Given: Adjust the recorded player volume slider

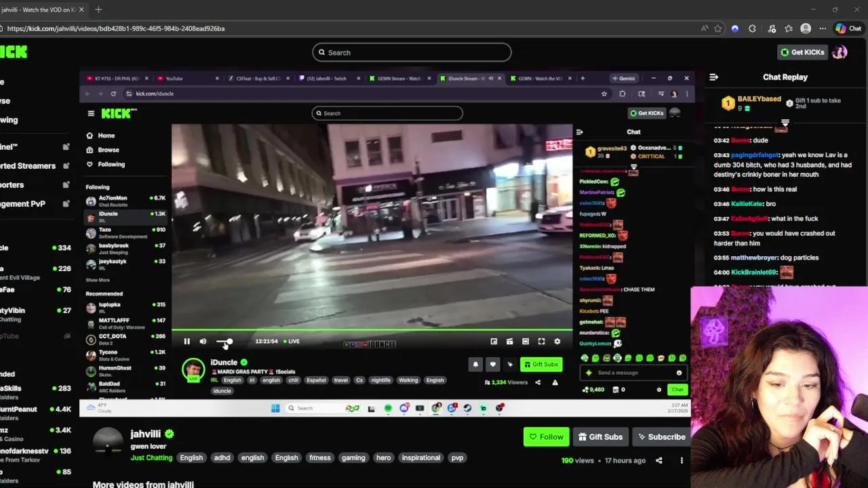Looking at the screenshot, I should click(x=225, y=342).
